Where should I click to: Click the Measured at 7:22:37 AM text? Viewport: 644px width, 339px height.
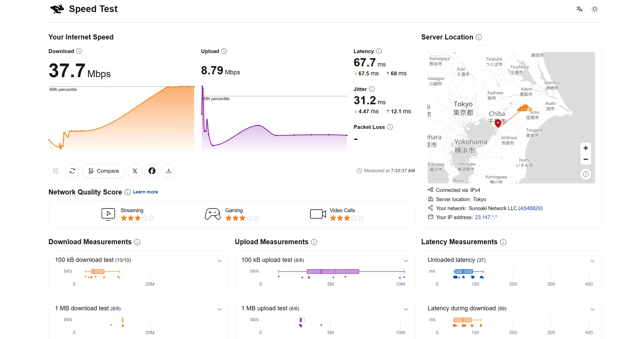(386, 171)
